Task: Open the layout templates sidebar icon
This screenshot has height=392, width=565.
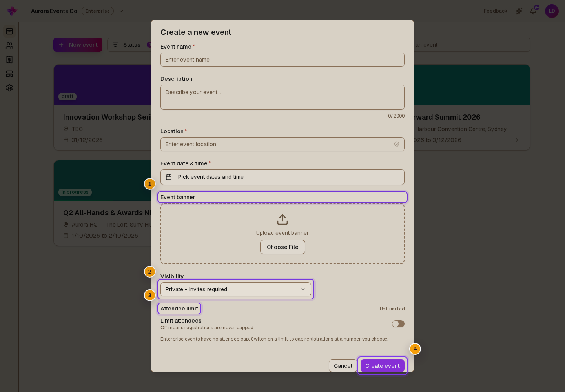Action: tap(9, 74)
